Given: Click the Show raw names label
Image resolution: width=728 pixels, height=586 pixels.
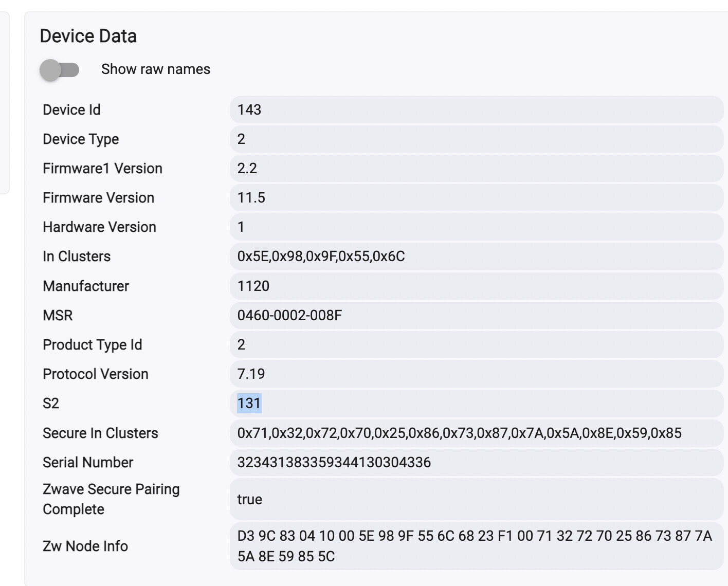Looking at the screenshot, I should pyautogui.click(x=156, y=69).
